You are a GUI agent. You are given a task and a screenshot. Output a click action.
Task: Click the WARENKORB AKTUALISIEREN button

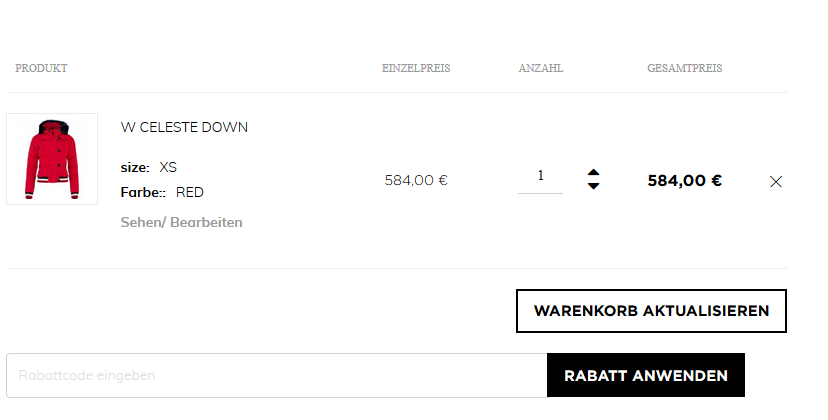[651, 311]
